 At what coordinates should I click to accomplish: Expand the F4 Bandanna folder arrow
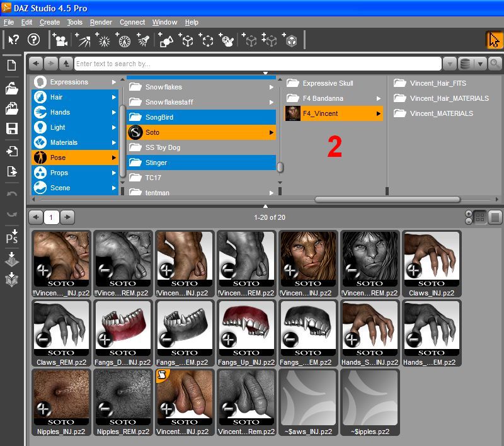click(379, 98)
